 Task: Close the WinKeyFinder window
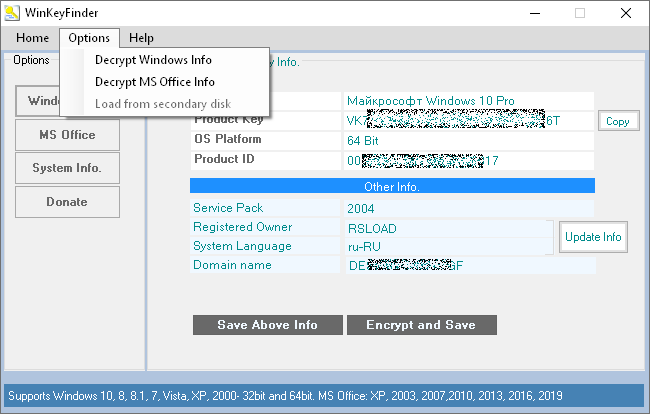coord(626,13)
